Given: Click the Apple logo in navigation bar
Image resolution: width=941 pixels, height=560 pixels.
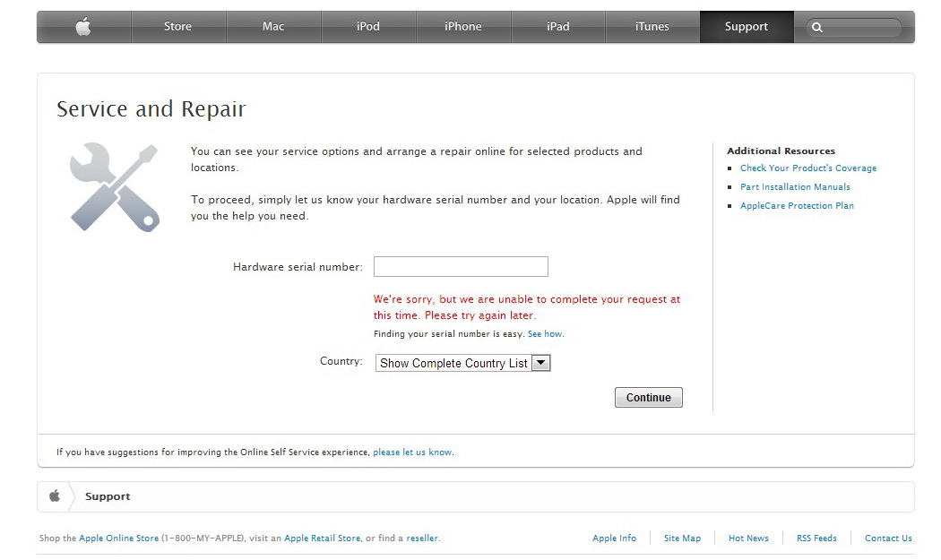Looking at the screenshot, I should pos(83,26).
